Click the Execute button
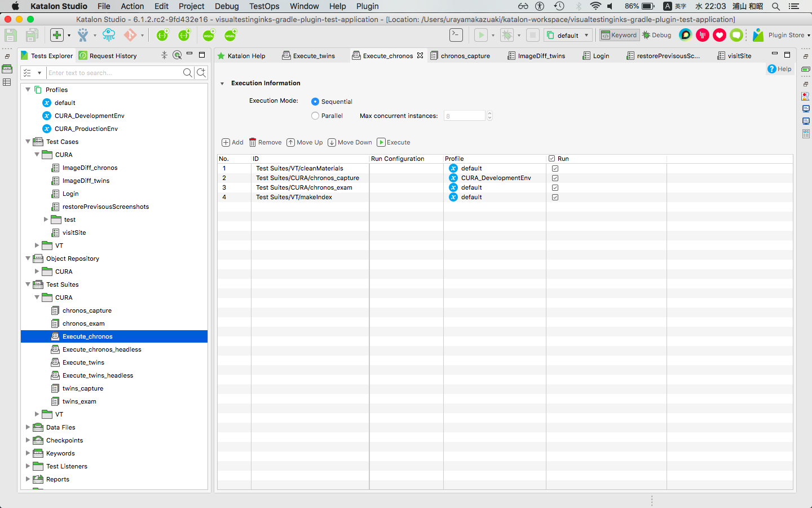The width and height of the screenshot is (812, 508). click(x=394, y=142)
